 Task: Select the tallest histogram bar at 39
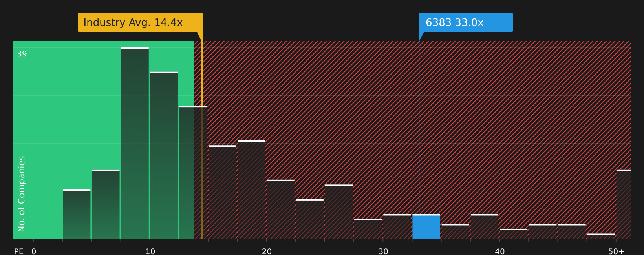pos(135,143)
